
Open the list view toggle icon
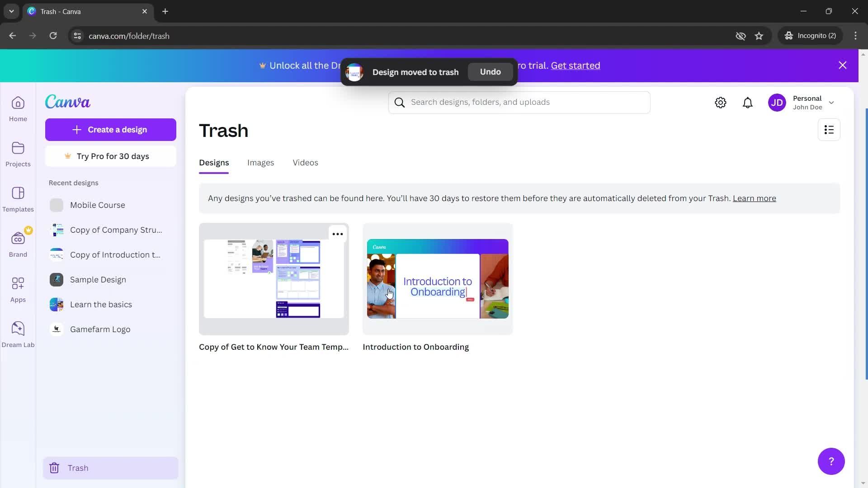pyautogui.click(x=830, y=130)
